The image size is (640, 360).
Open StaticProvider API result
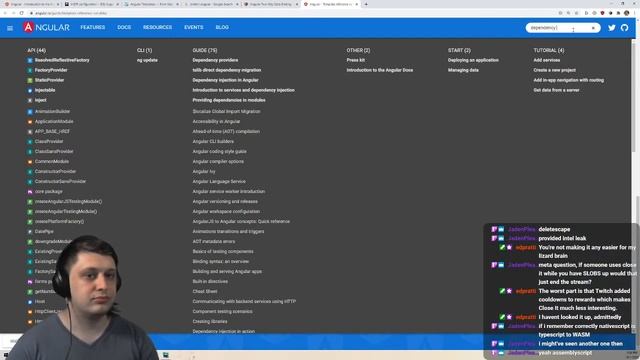[49, 80]
